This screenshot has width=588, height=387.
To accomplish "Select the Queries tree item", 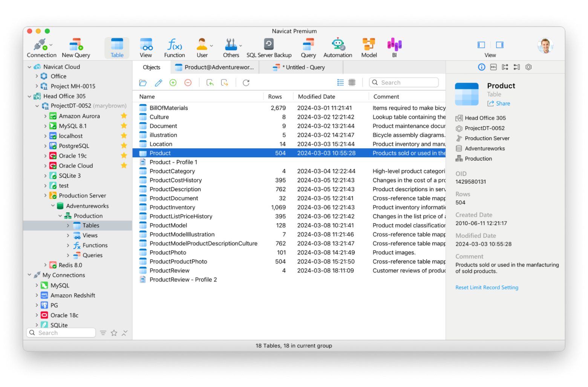I will [92, 255].
